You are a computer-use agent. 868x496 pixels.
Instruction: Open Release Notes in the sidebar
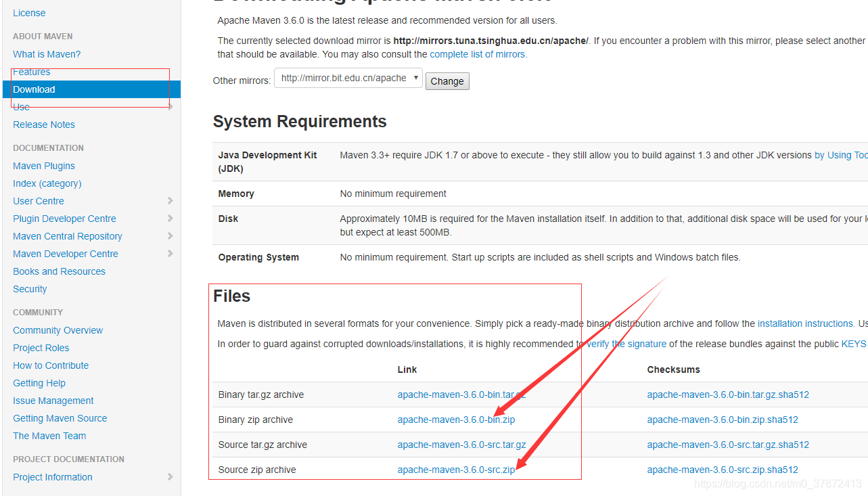pos(44,125)
